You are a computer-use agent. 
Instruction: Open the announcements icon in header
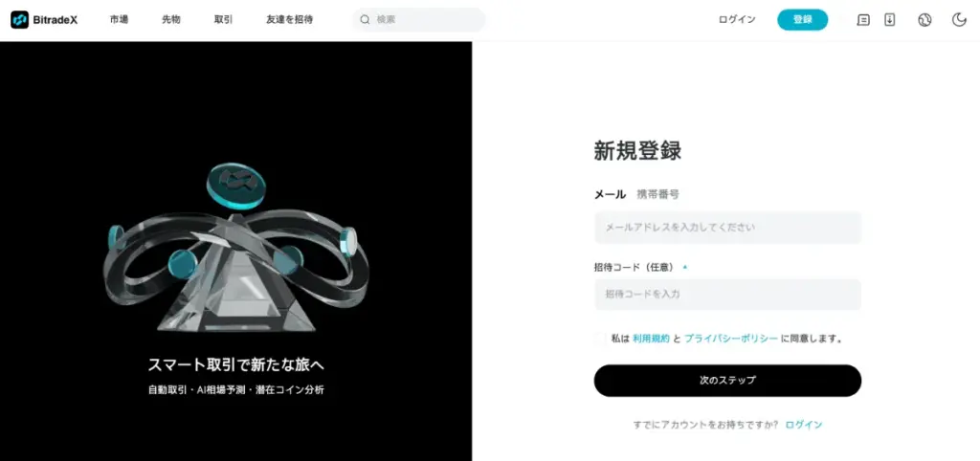click(x=863, y=20)
